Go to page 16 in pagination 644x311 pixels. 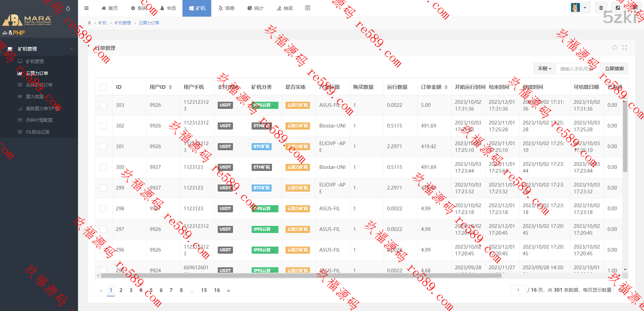[x=217, y=290]
